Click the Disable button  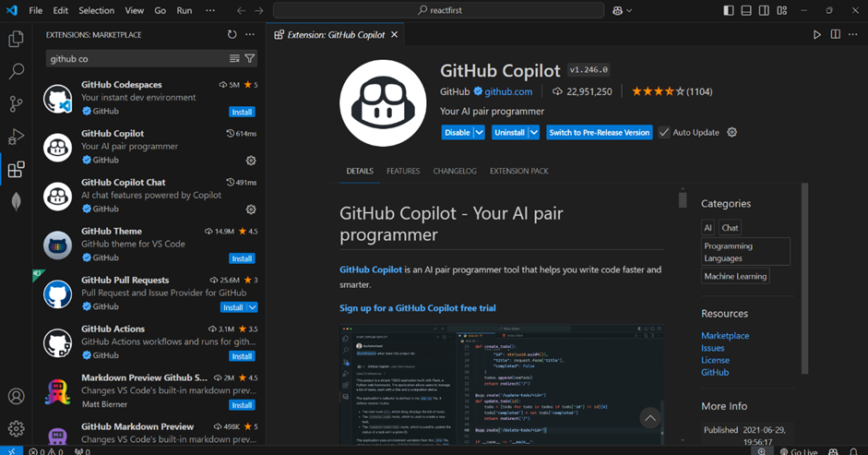pyautogui.click(x=458, y=133)
